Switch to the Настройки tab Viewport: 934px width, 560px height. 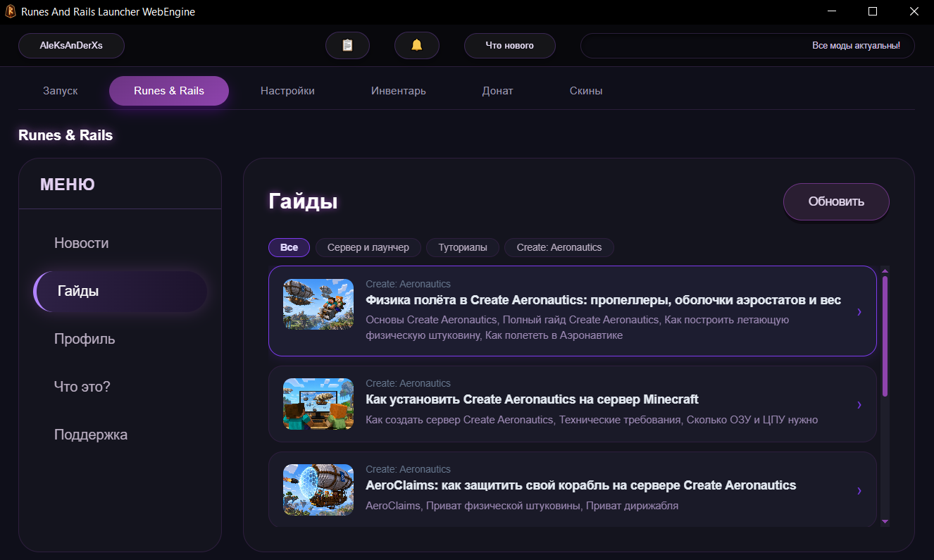pyautogui.click(x=287, y=91)
